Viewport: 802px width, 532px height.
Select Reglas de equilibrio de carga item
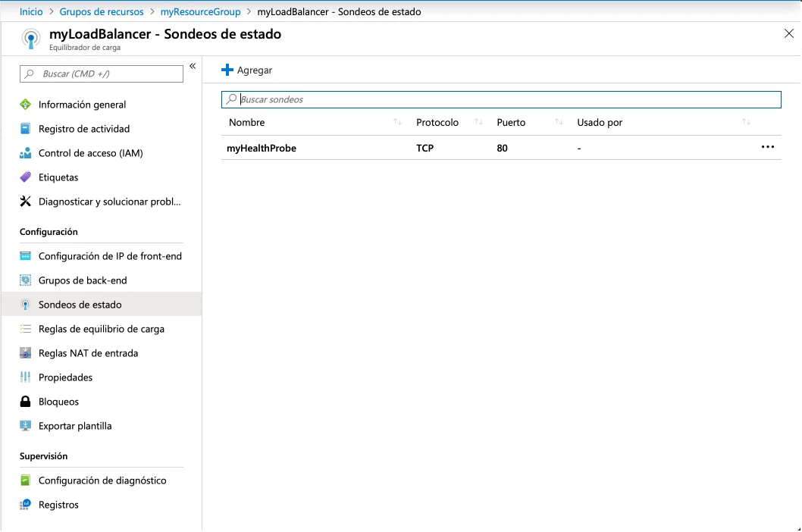pyautogui.click(x=102, y=329)
